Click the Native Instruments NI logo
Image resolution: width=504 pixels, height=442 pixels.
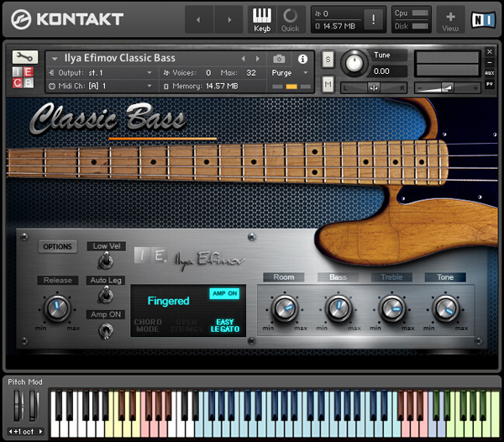point(482,18)
